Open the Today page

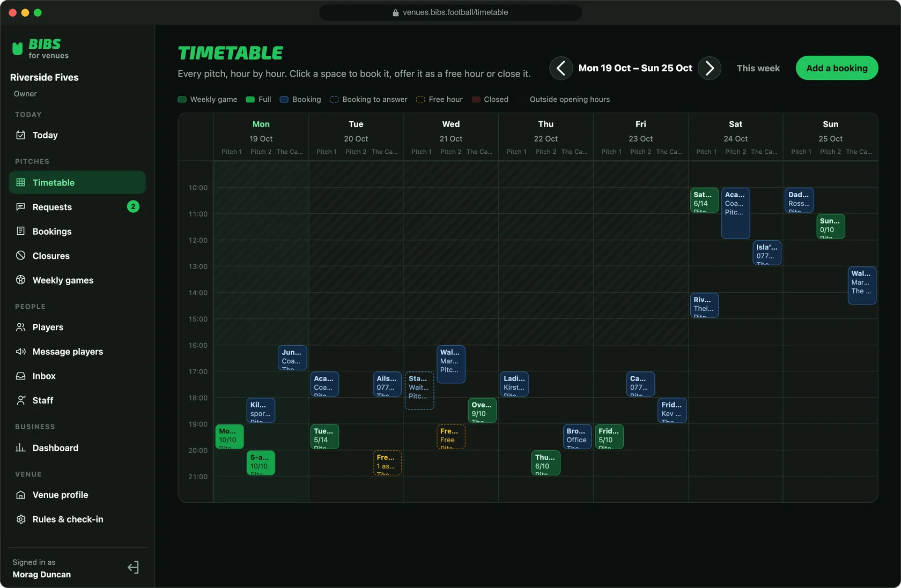click(x=77, y=135)
